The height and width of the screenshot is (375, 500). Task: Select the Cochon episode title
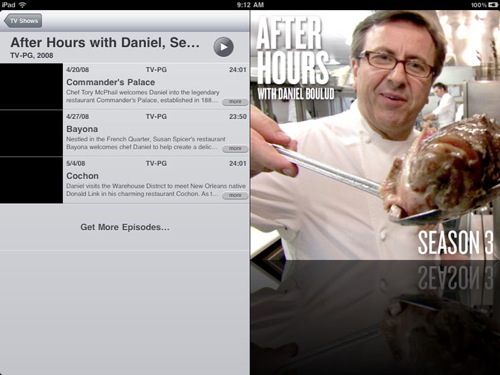(82, 176)
